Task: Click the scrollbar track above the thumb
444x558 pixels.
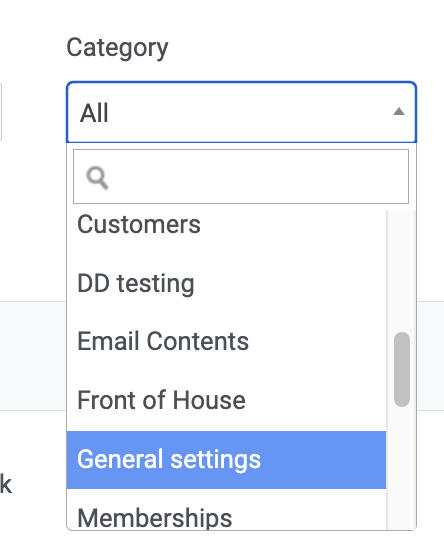Action: click(402, 270)
